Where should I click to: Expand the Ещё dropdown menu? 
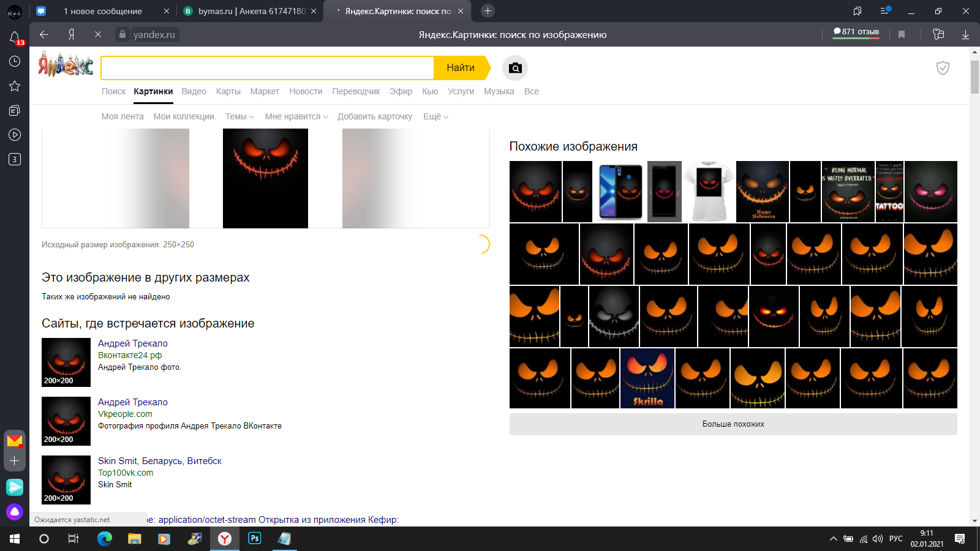[x=435, y=116]
